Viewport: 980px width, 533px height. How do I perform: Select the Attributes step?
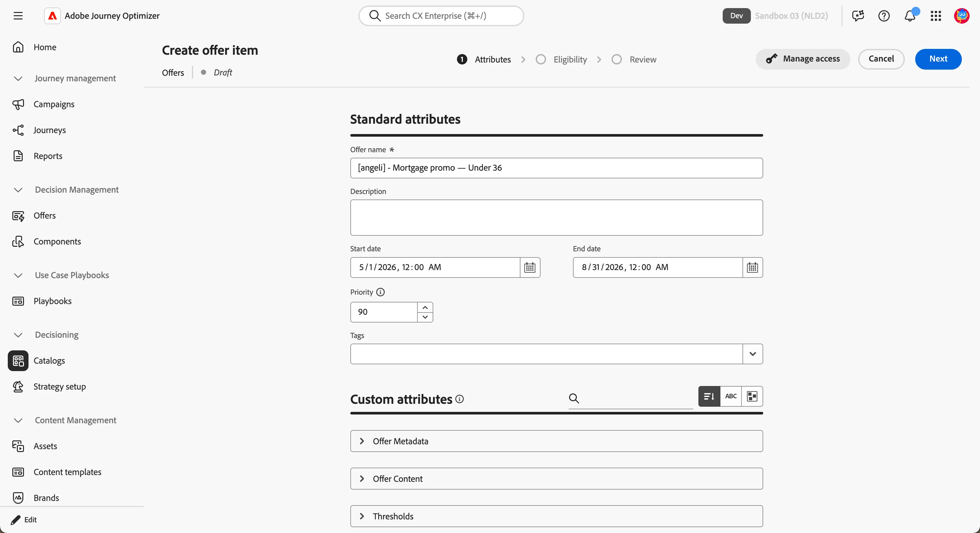(484, 59)
